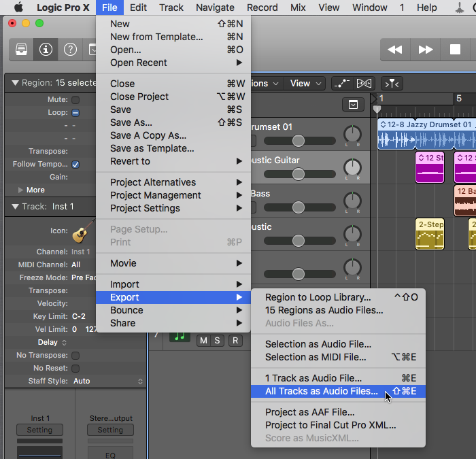Toggle the Mute checkbox in Region inspector
This screenshot has width=476, height=459.
click(x=75, y=99)
